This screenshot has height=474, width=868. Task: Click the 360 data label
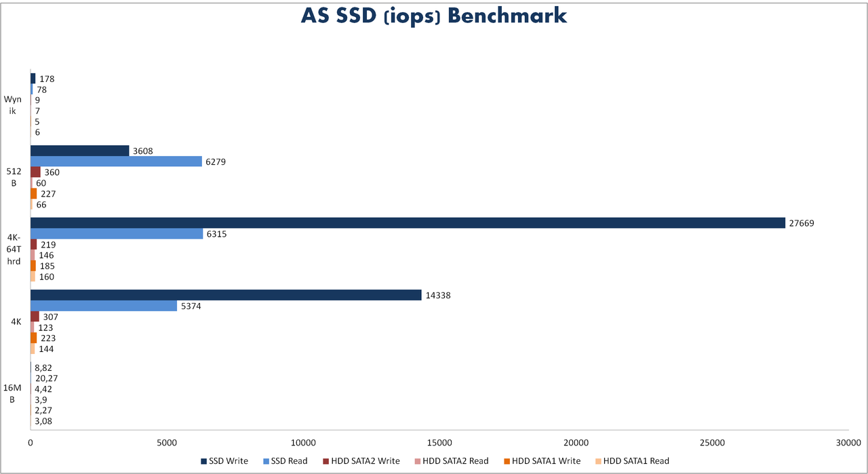52,172
